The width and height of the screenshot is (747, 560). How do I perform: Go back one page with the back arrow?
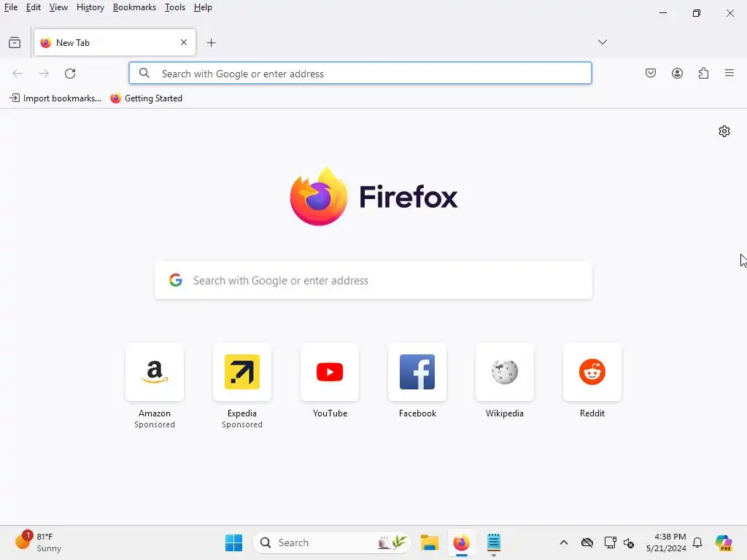(18, 74)
